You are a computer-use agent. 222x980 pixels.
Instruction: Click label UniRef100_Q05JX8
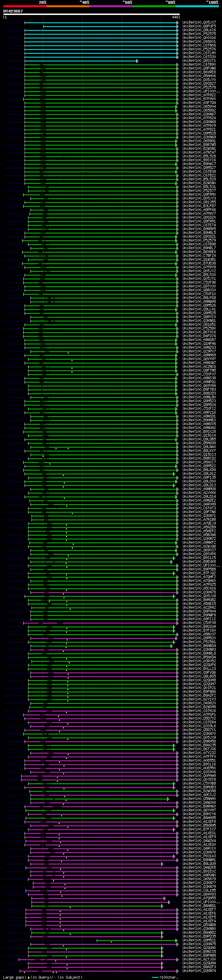(199, 596)
